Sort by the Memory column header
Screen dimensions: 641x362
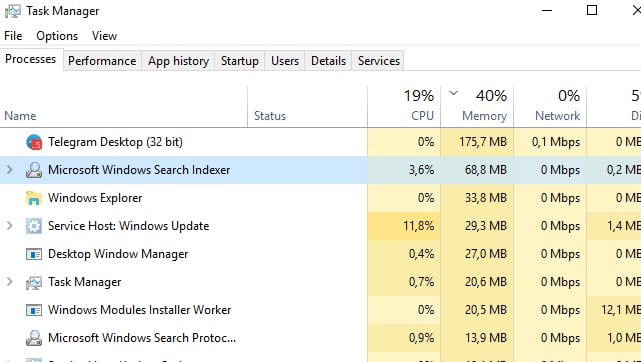pos(477,106)
